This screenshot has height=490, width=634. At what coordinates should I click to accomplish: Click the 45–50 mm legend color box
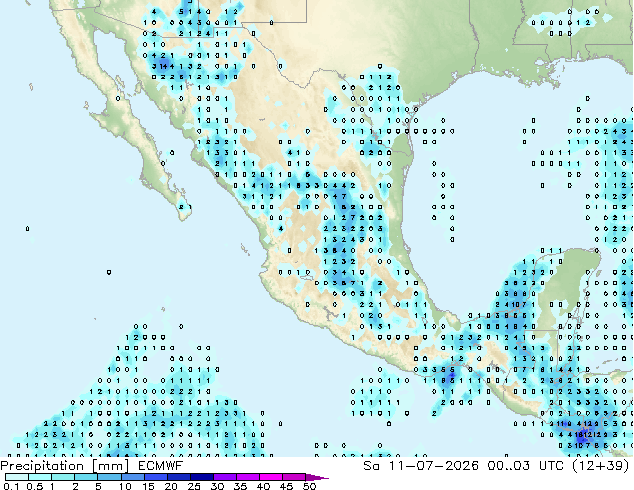click(294, 477)
